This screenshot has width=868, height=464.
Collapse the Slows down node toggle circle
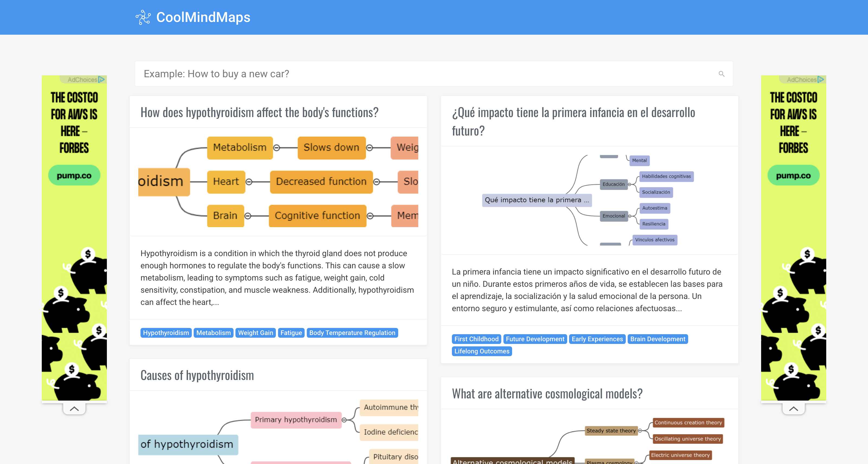[370, 148]
